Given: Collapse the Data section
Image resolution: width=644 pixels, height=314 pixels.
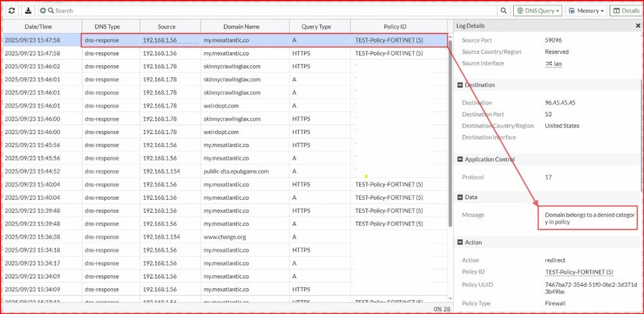Looking at the screenshot, I should [x=460, y=197].
